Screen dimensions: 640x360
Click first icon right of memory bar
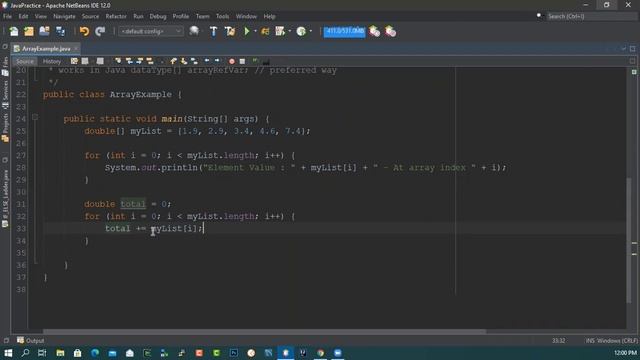tap(374, 31)
